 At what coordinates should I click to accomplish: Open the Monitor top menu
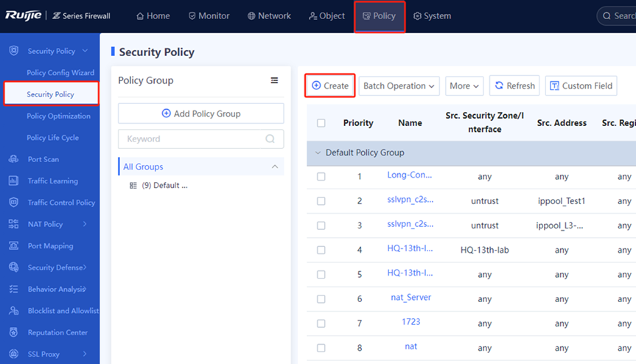tap(209, 15)
